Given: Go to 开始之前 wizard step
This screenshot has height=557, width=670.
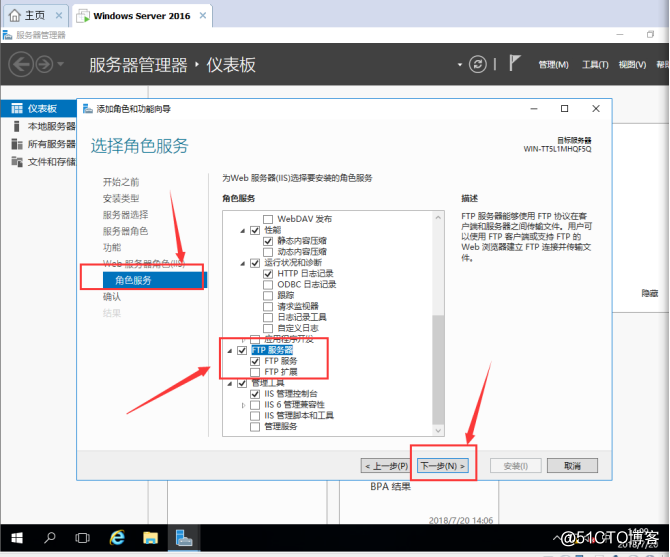Looking at the screenshot, I should click(x=121, y=182).
